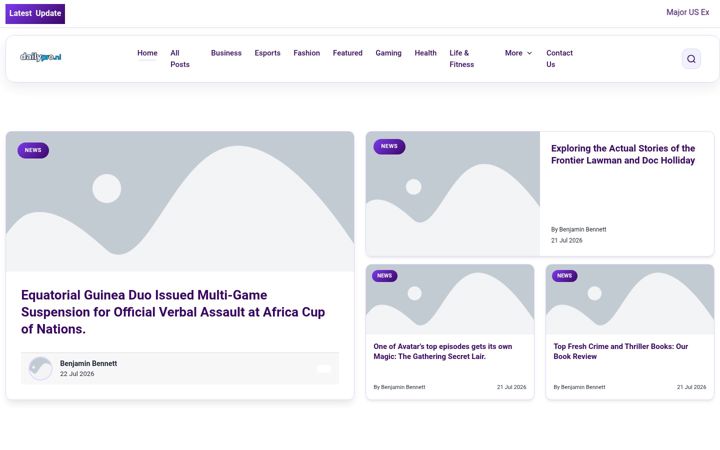
Task: Open the Gaming category
Action: click(388, 53)
